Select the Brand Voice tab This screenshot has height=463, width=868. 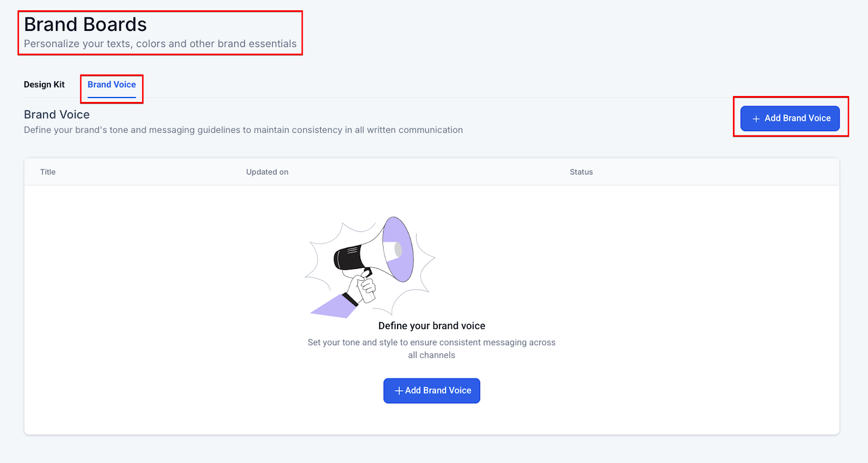click(x=112, y=85)
